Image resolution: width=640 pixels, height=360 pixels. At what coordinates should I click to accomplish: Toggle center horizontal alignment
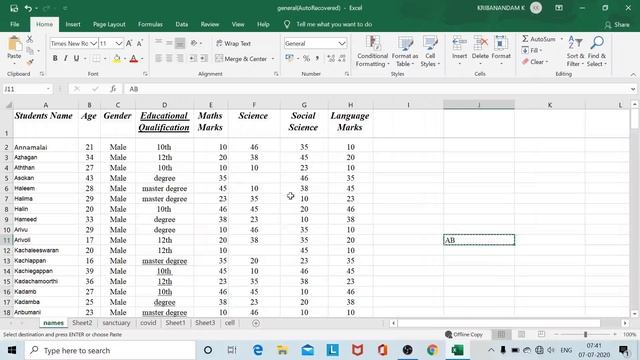click(169, 59)
